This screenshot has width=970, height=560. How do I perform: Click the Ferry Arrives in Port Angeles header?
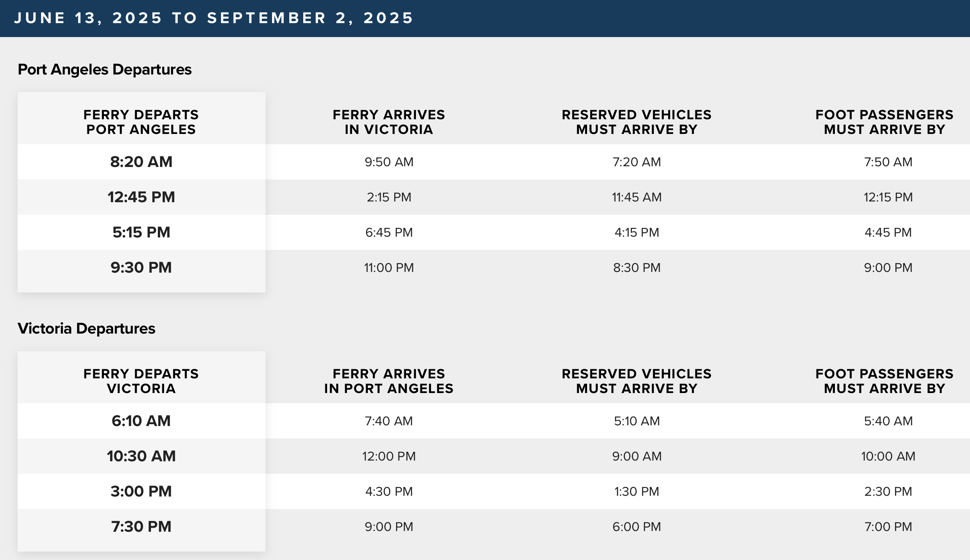click(388, 381)
